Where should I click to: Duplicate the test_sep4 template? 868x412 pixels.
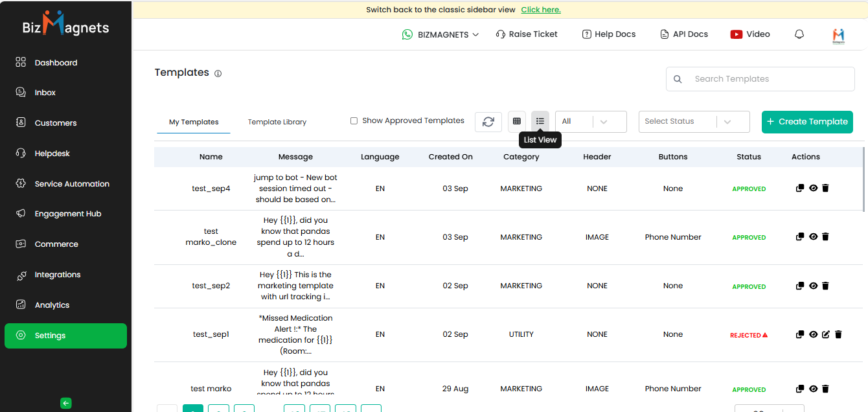(x=800, y=189)
